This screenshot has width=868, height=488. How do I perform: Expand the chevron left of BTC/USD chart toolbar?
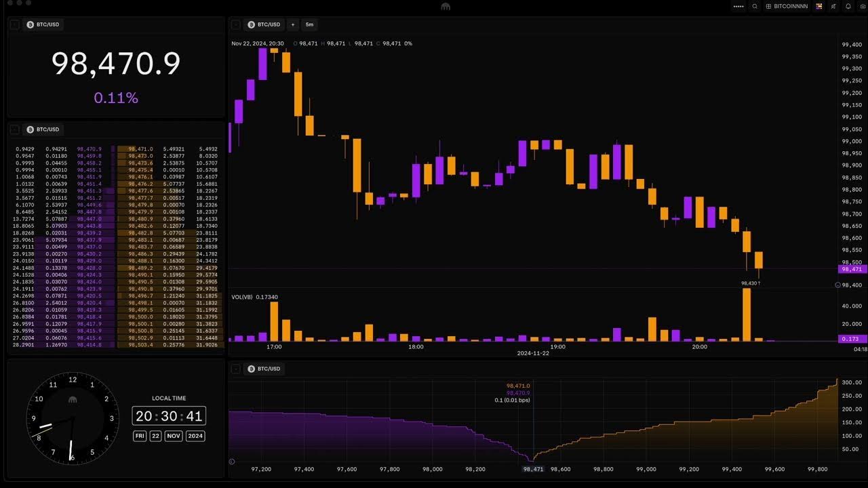click(x=236, y=25)
